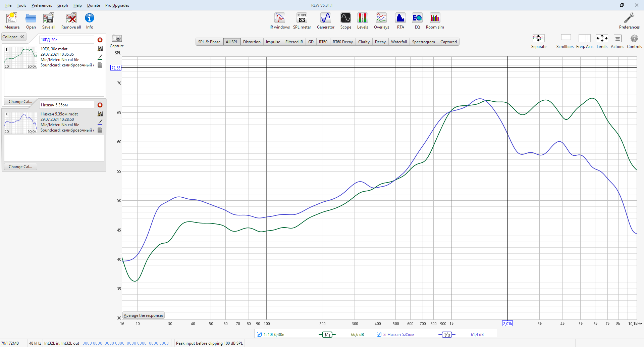The height and width of the screenshot is (347, 644).
Task: Remove the Низкач 5.35ом measurement with red X
Action: [100, 105]
